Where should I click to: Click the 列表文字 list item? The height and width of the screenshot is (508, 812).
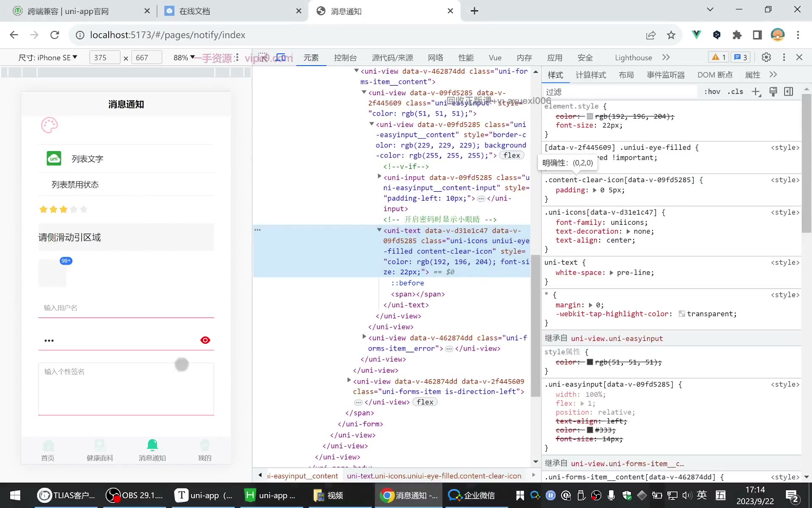point(126,159)
